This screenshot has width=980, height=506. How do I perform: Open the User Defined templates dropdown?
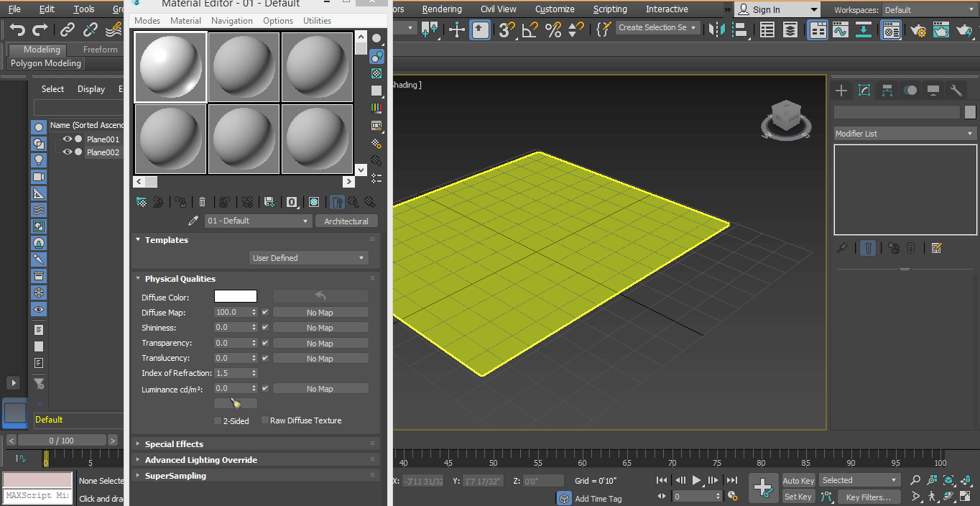(309, 258)
